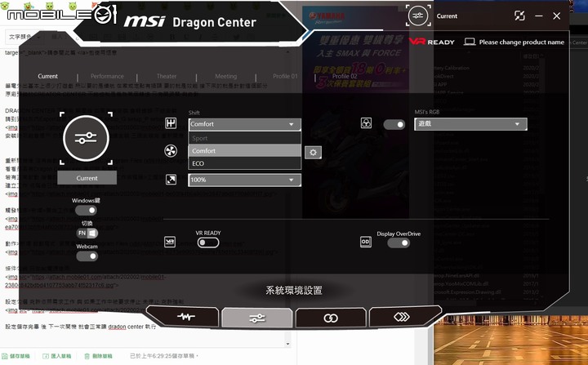Toggle the Webcam switch
Screen dimensions: 588x365
coord(87,256)
